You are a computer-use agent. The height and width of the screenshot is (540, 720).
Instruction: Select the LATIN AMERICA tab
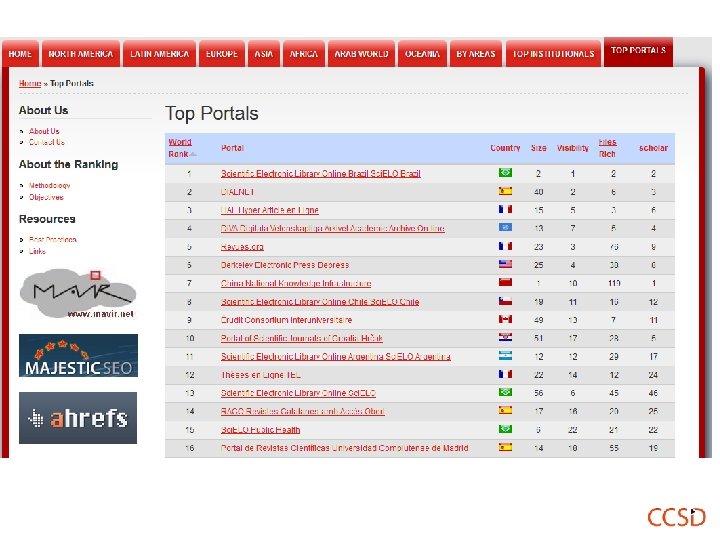point(159,54)
